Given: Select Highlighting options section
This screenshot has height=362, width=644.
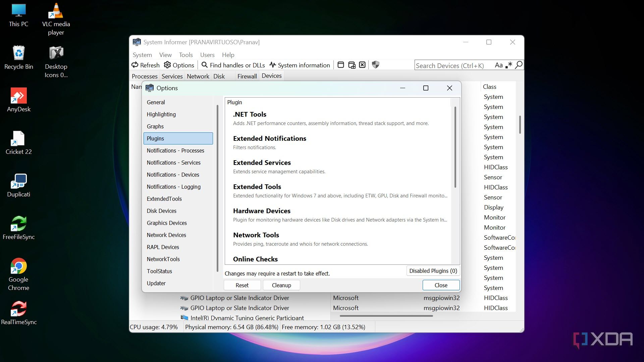Looking at the screenshot, I should coord(178,114).
